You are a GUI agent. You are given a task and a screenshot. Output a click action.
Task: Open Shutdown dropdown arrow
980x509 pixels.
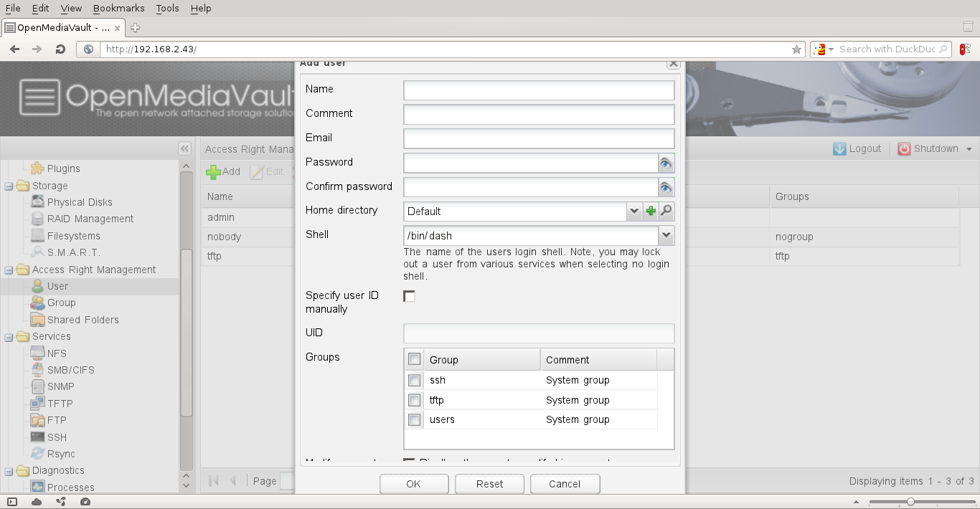point(969,149)
